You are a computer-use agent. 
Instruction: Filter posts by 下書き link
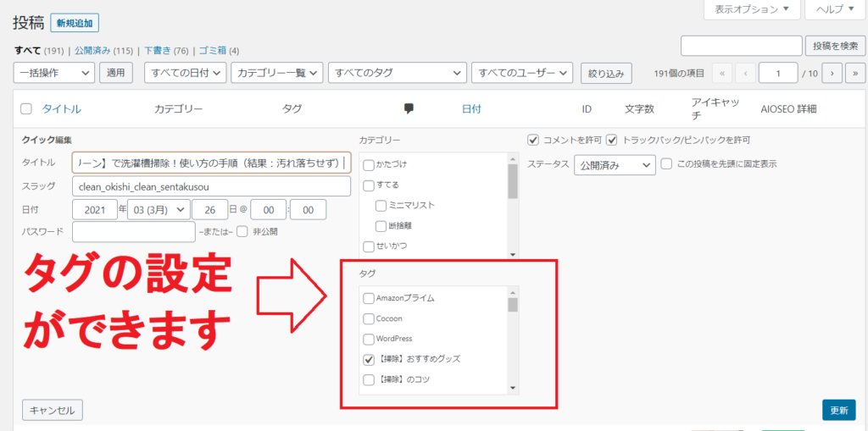pyautogui.click(x=159, y=50)
